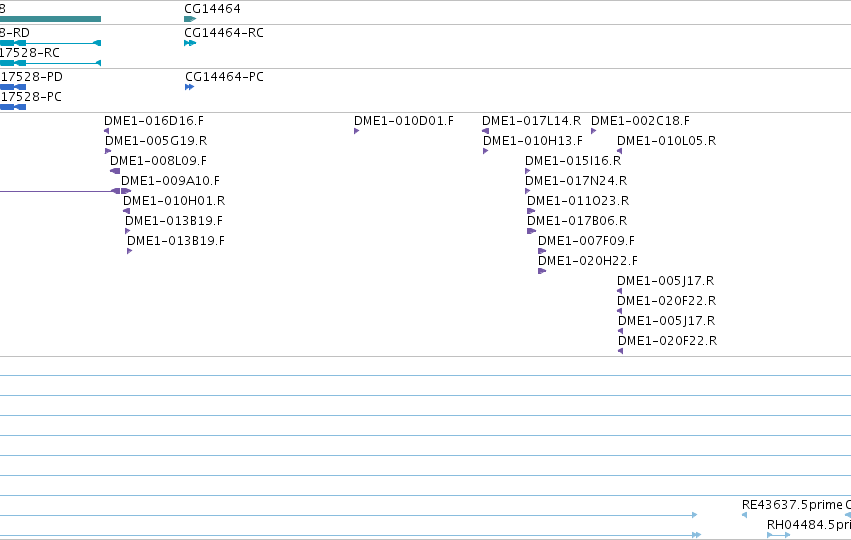Click the CG14464-PC protein label
This screenshot has height=540, width=851.
click(224, 77)
